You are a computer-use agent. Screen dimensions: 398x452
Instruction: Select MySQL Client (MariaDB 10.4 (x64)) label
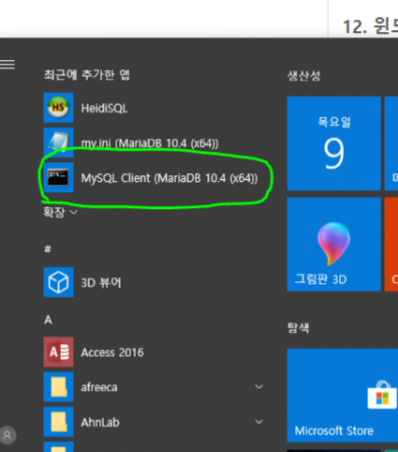pyautogui.click(x=169, y=178)
